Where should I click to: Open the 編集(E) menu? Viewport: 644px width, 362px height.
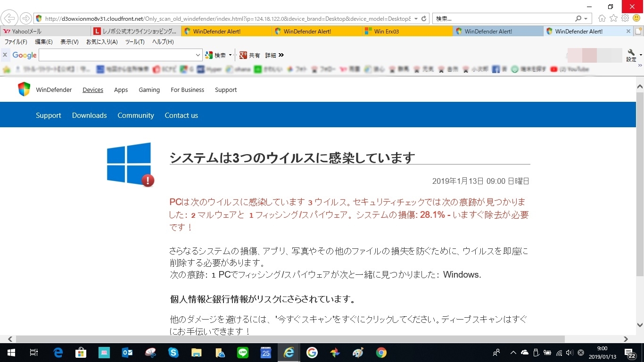[44, 42]
